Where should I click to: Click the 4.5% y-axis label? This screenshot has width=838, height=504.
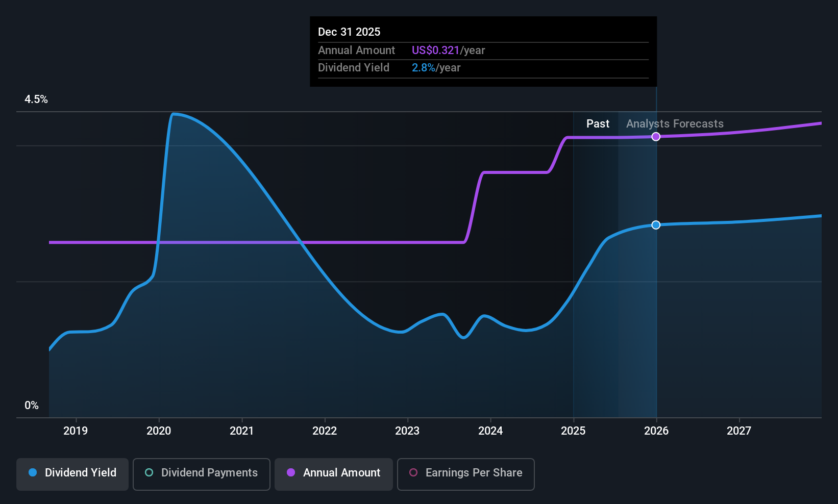point(36,99)
